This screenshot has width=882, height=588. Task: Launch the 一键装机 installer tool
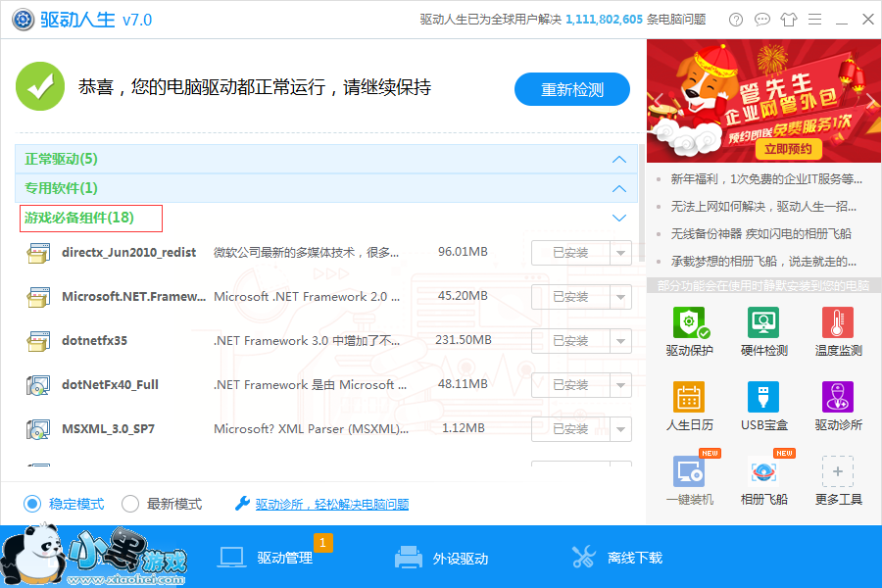pyautogui.click(x=689, y=480)
